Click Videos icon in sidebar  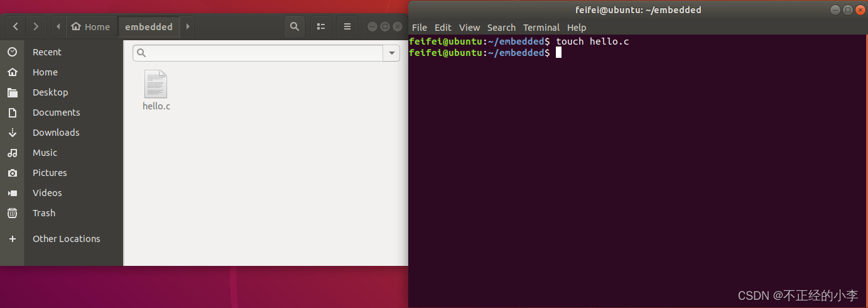click(x=12, y=193)
